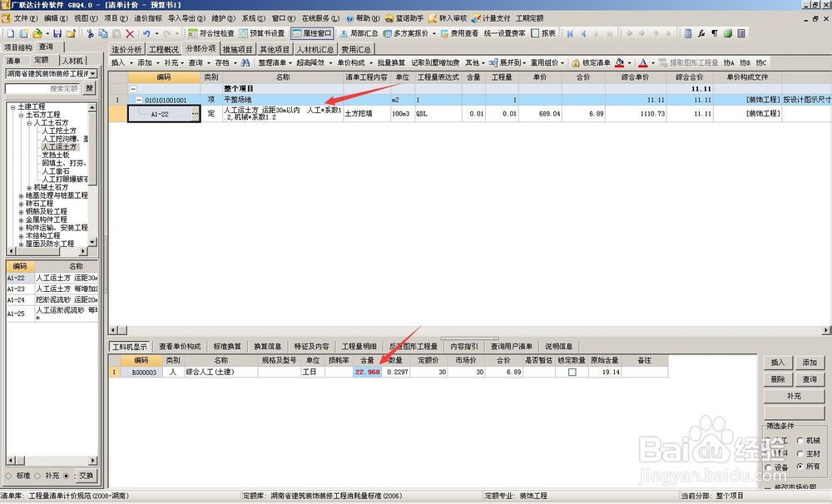Viewport: 832px width, 504px height.
Task: Click the 计量支付 icon
Action: coord(476,18)
